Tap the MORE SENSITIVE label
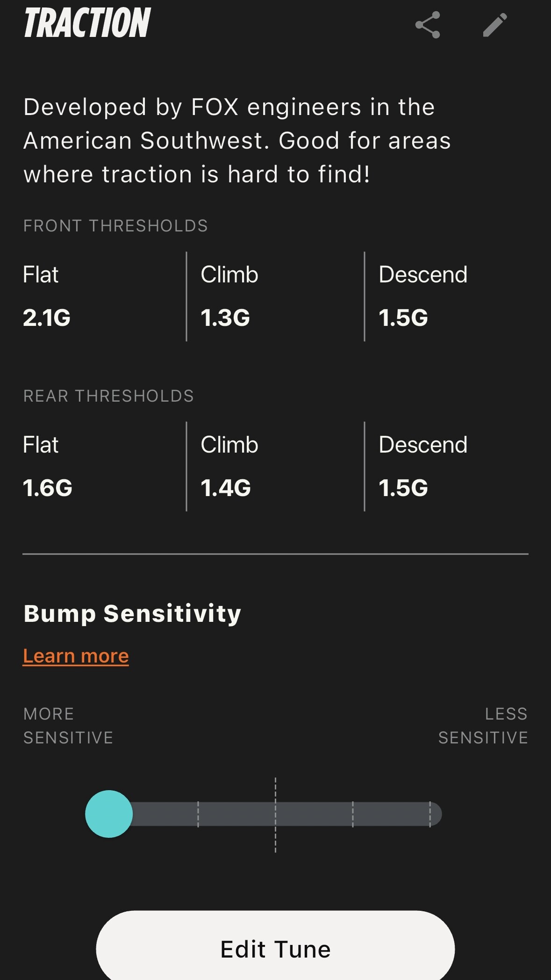Screen dimensions: 551x980 (x=68, y=726)
